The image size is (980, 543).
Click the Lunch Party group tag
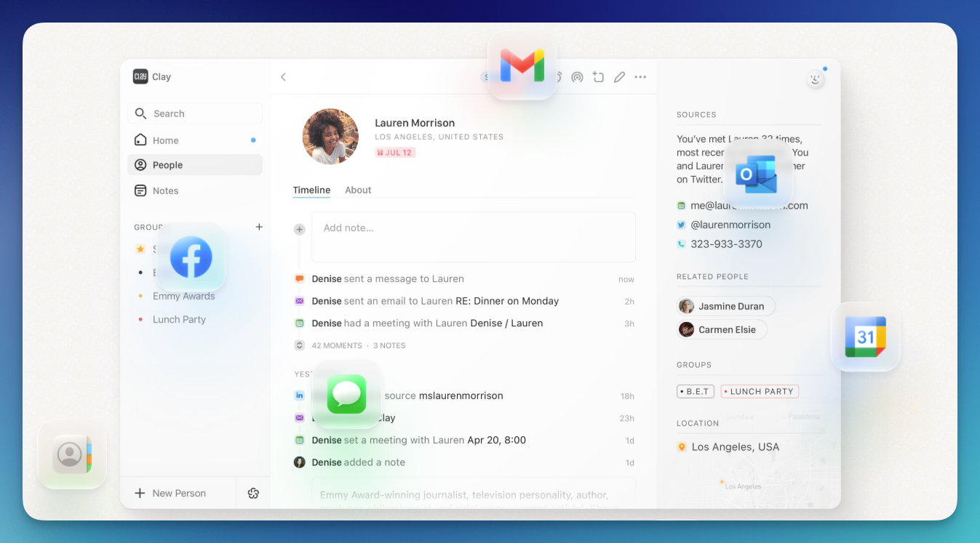pos(760,391)
